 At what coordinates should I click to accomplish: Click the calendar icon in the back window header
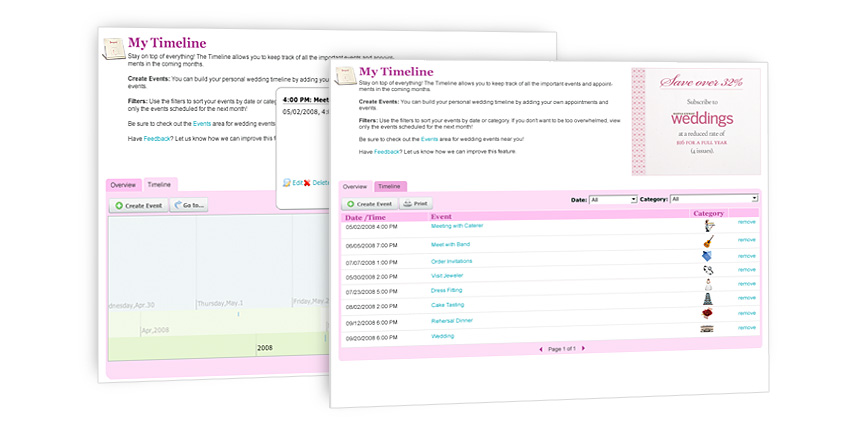114,49
